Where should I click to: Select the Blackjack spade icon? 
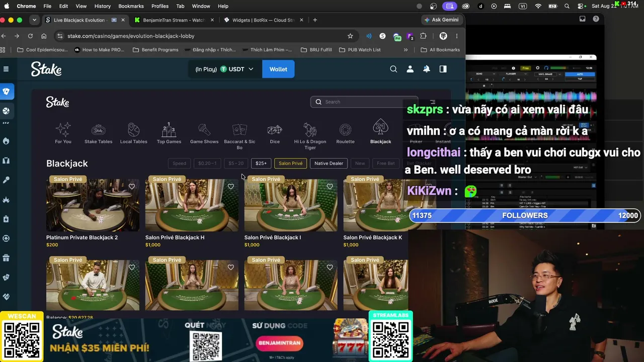[380, 128]
